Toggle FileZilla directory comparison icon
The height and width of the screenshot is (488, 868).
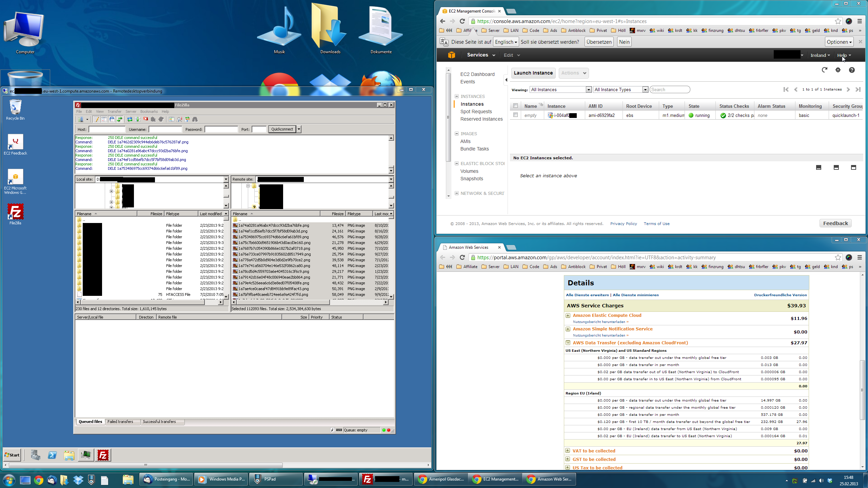tap(179, 119)
